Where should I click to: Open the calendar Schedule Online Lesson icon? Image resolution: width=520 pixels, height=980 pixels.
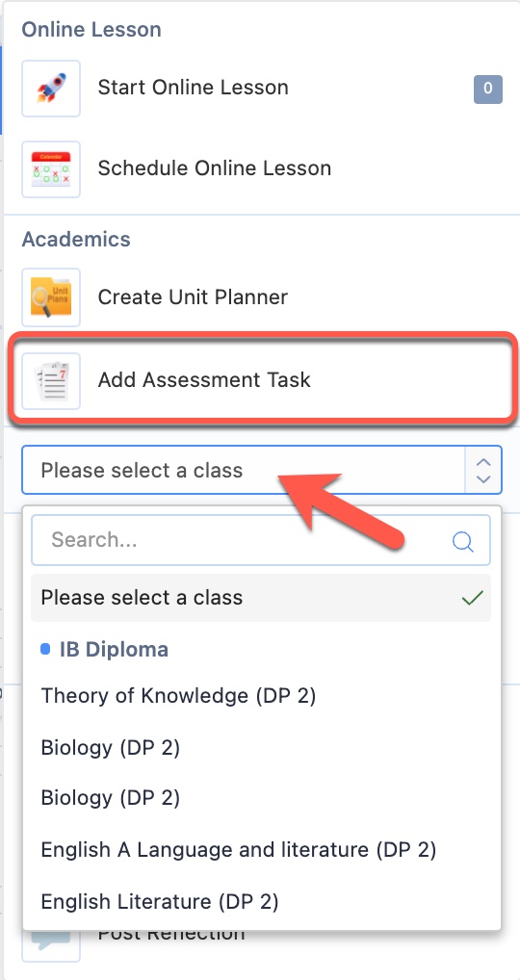point(51,168)
